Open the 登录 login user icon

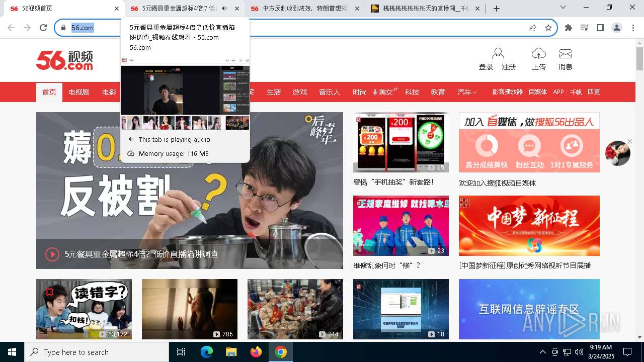tap(498, 54)
